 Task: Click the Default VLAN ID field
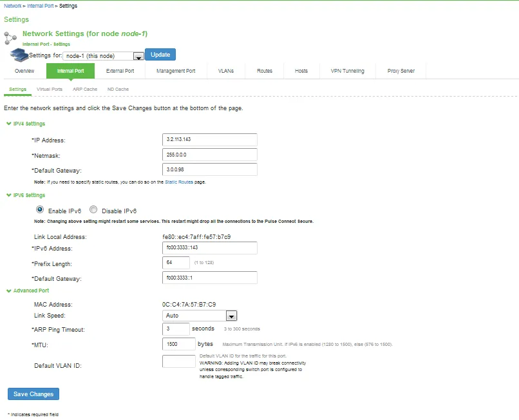[179, 361]
